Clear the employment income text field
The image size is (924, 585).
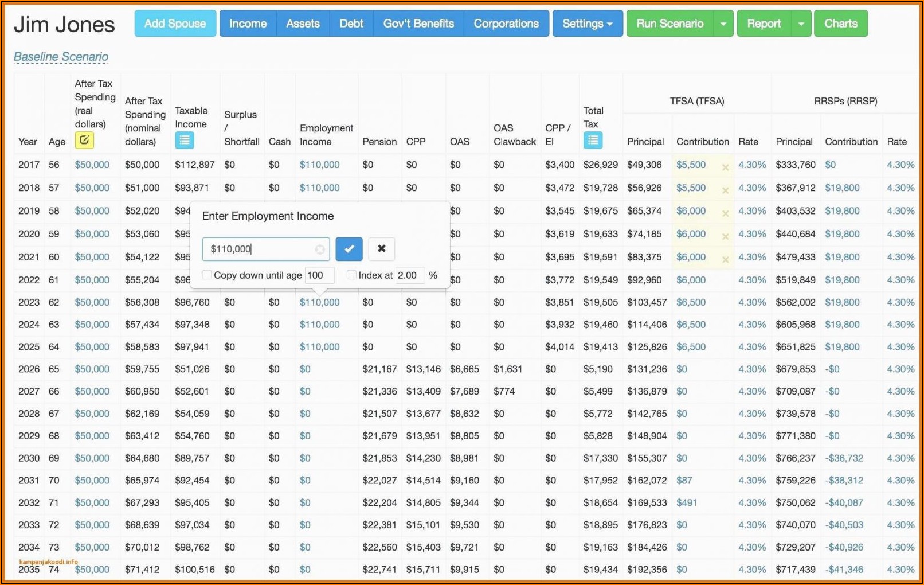coord(320,249)
